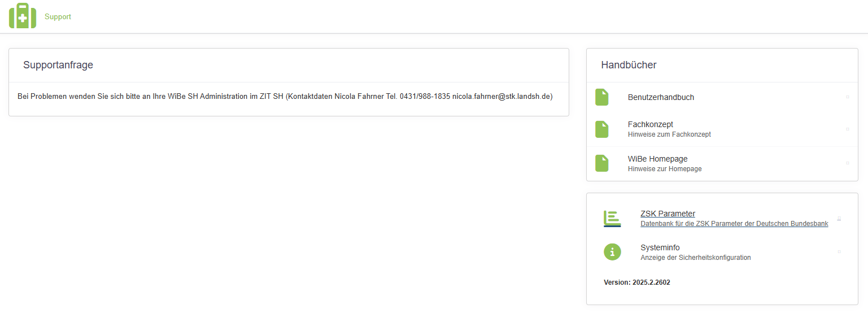This screenshot has height=313, width=868.
Task: Click the ZSK Parameter bar chart icon
Action: pos(612,219)
